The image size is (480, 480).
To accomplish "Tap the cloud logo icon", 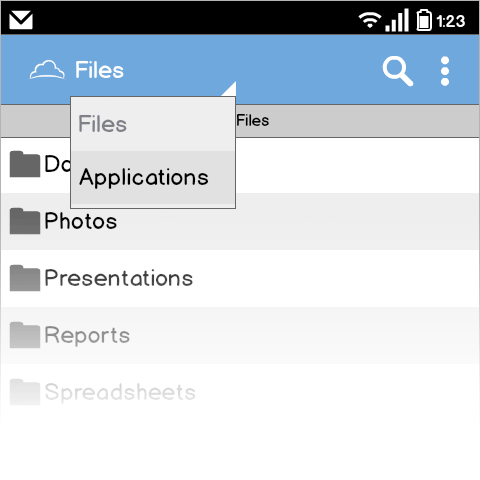I will [47, 70].
